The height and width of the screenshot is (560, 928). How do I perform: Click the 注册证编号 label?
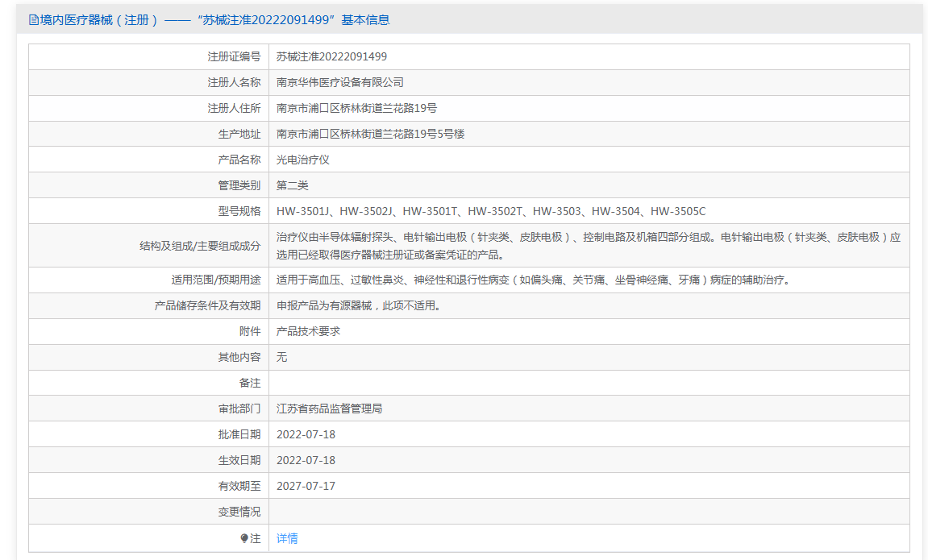click(234, 56)
